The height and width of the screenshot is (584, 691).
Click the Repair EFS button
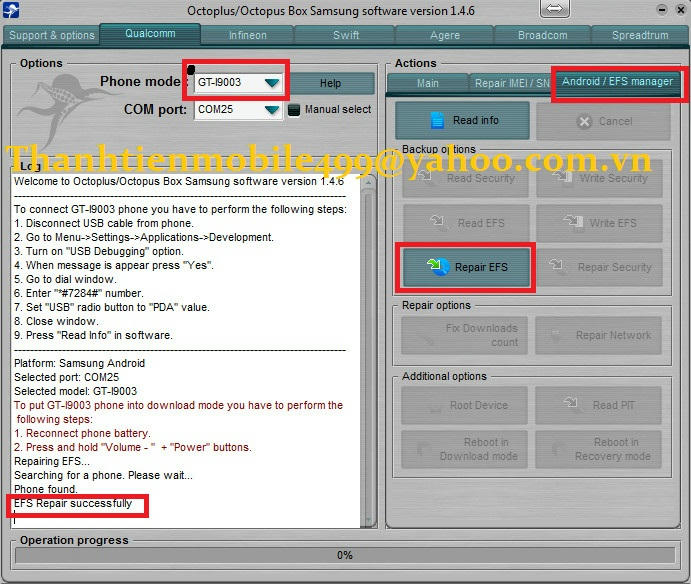pyautogui.click(x=466, y=267)
